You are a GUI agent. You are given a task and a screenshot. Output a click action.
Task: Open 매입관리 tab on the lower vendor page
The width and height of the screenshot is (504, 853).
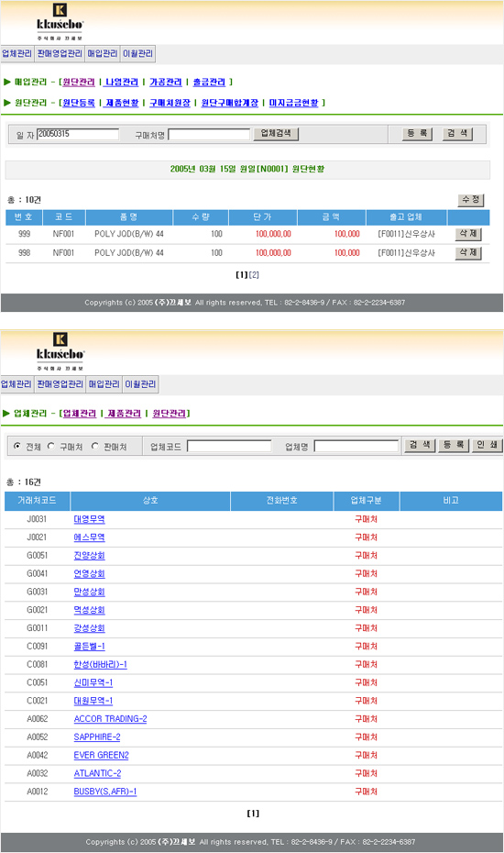(104, 384)
